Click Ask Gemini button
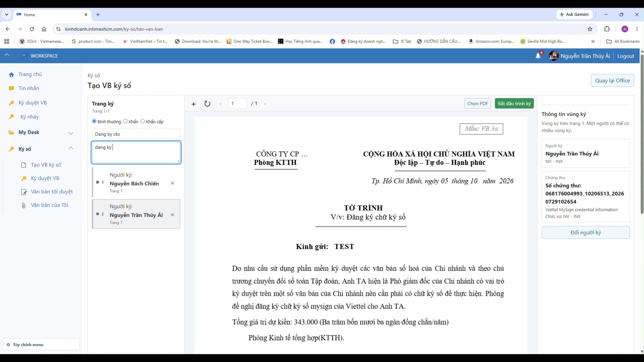The image size is (644, 362). coord(575,14)
